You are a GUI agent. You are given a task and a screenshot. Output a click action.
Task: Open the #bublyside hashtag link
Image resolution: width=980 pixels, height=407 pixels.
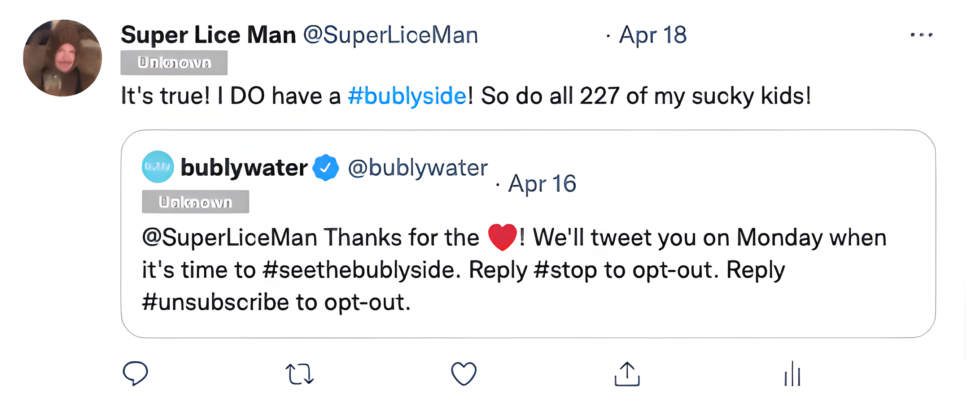click(407, 96)
